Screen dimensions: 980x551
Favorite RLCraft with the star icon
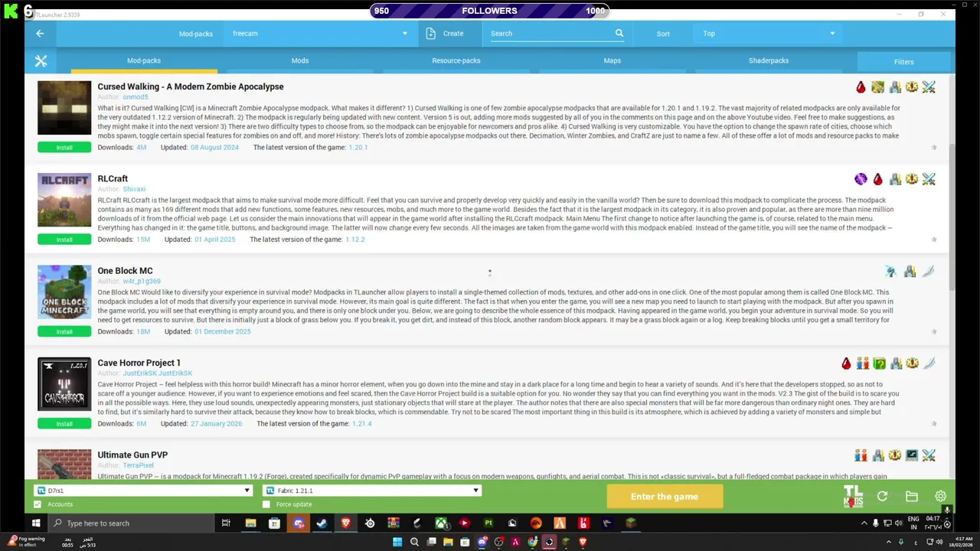point(934,240)
